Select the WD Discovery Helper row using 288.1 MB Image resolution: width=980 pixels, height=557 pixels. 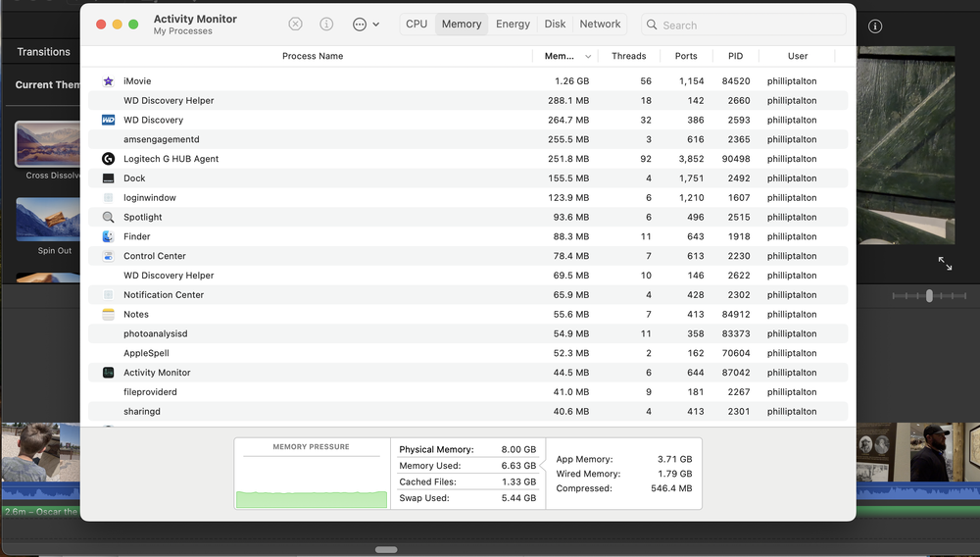click(x=467, y=101)
